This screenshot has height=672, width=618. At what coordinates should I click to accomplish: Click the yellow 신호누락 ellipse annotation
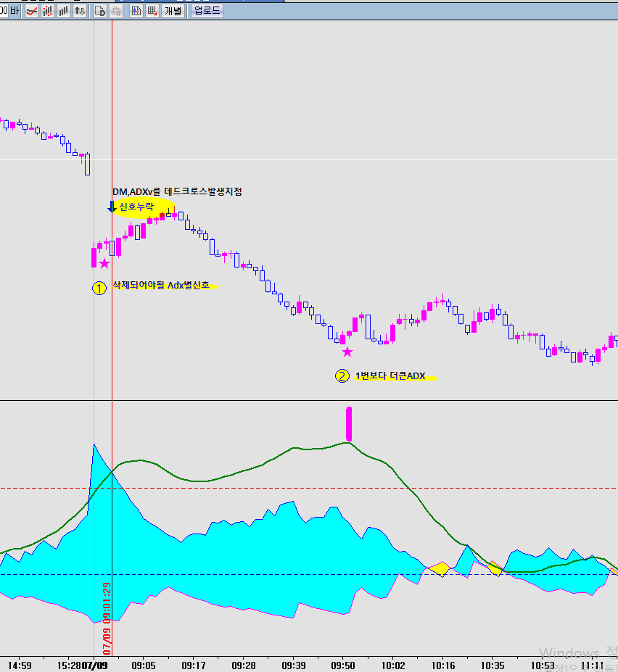point(147,209)
